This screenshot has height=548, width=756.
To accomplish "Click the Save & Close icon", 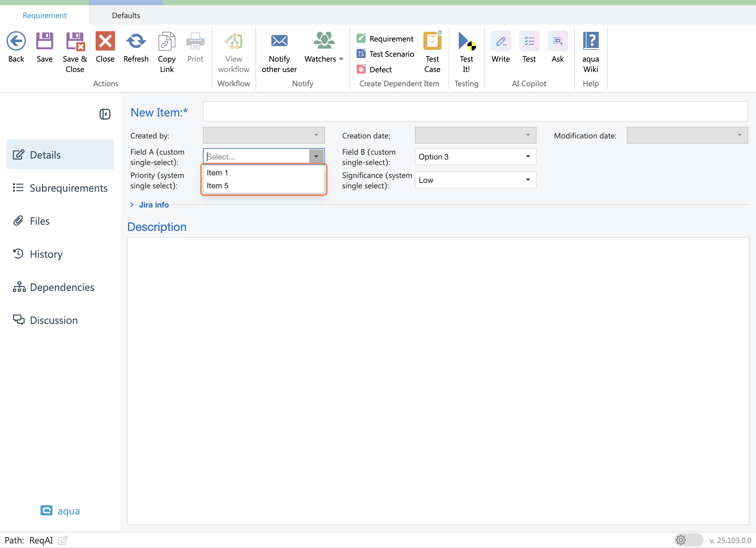I will point(75,41).
